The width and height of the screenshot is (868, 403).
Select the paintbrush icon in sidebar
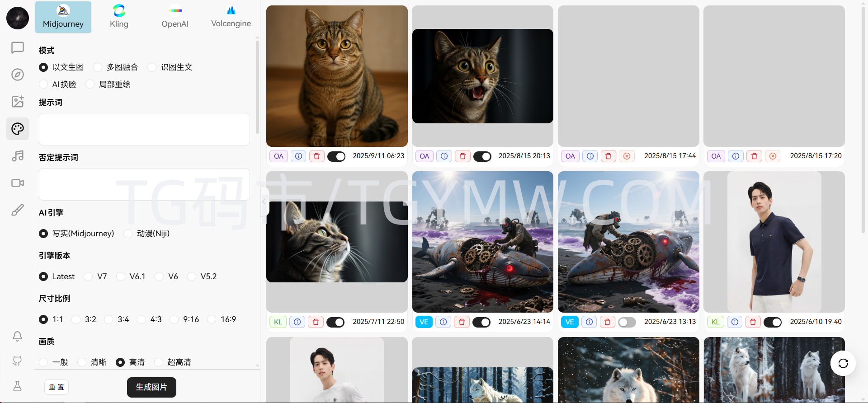[x=18, y=210]
